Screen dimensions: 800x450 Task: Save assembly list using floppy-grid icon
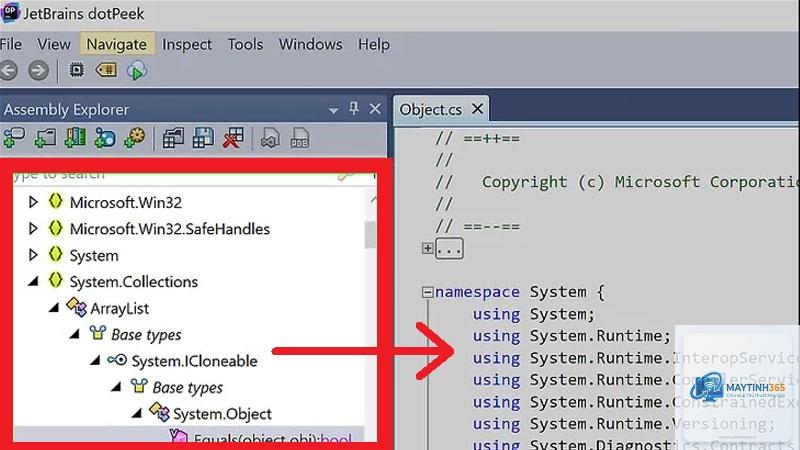[203, 138]
